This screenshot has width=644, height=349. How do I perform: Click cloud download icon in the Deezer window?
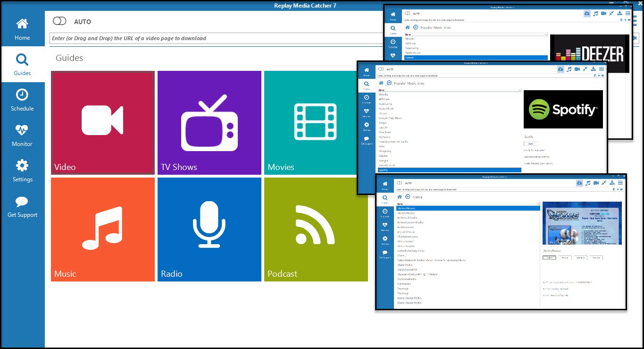click(586, 14)
